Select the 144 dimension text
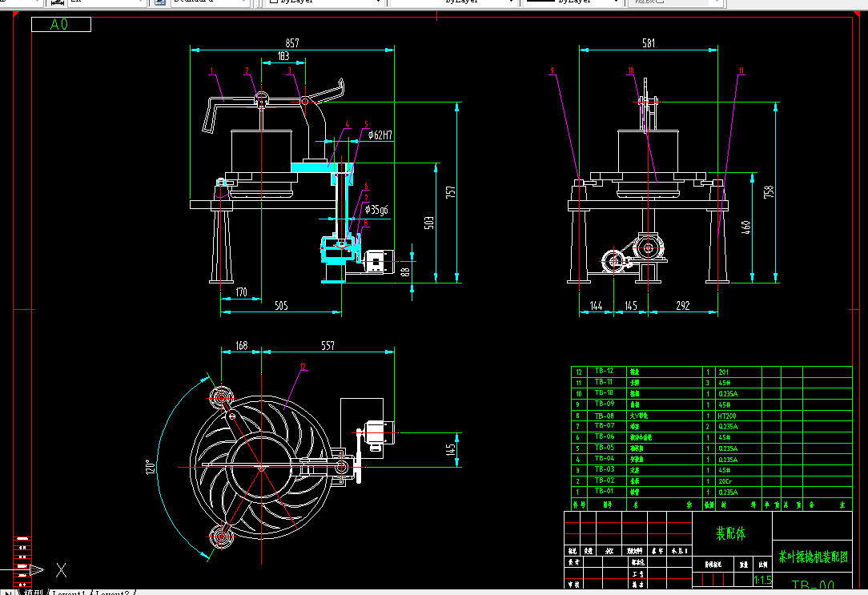The image size is (868, 595). pyautogui.click(x=596, y=306)
